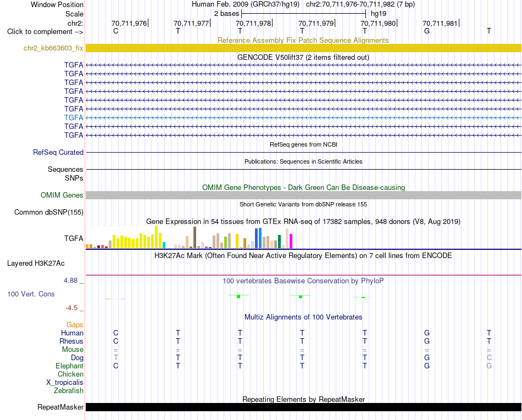
Task: Open H3K27Ac Mark ENCODE track title
Action: click(303, 255)
